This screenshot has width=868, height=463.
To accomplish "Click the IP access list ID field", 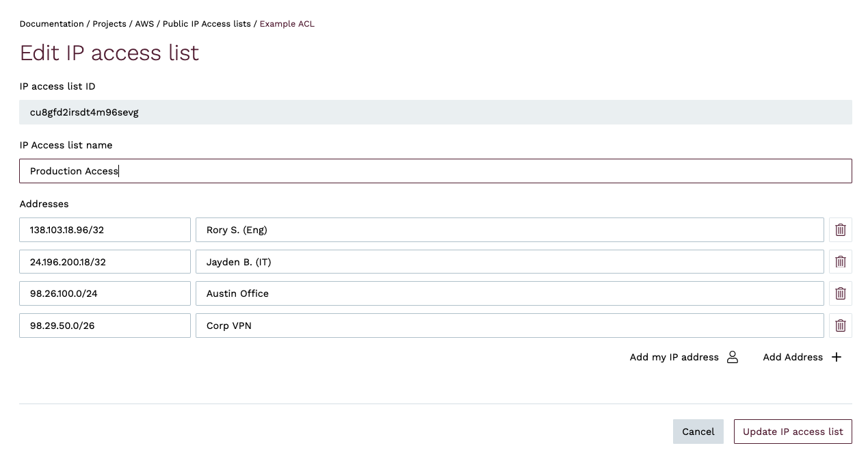I will click(435, 111).
